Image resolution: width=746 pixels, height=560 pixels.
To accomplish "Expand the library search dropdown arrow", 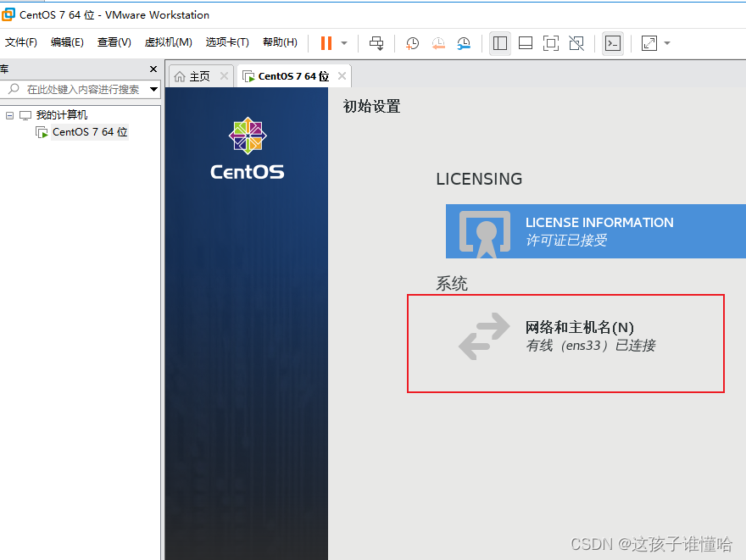I will click(153, 89).
